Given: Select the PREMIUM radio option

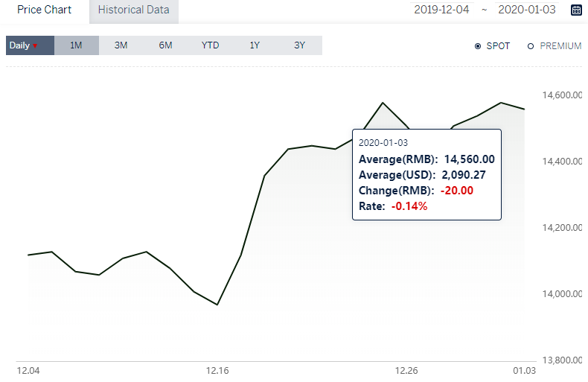Looking at the screenshot, I should point(555,46).
